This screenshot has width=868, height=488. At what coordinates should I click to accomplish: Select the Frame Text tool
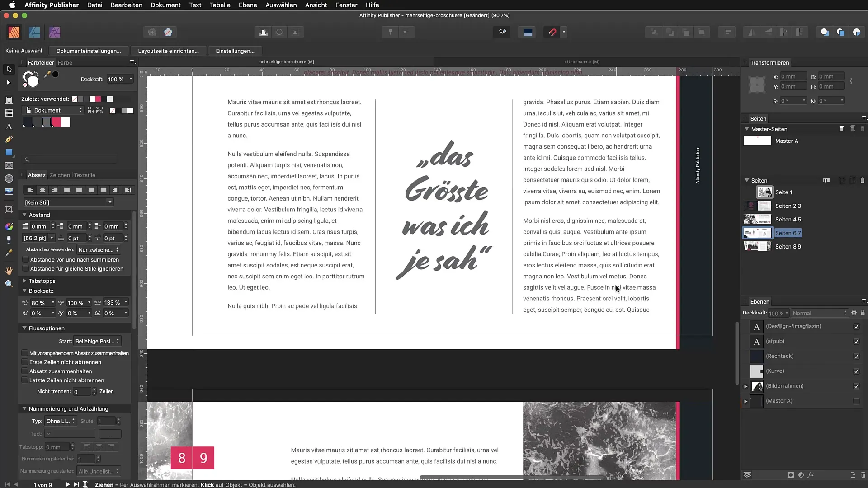tap(9, 100)
